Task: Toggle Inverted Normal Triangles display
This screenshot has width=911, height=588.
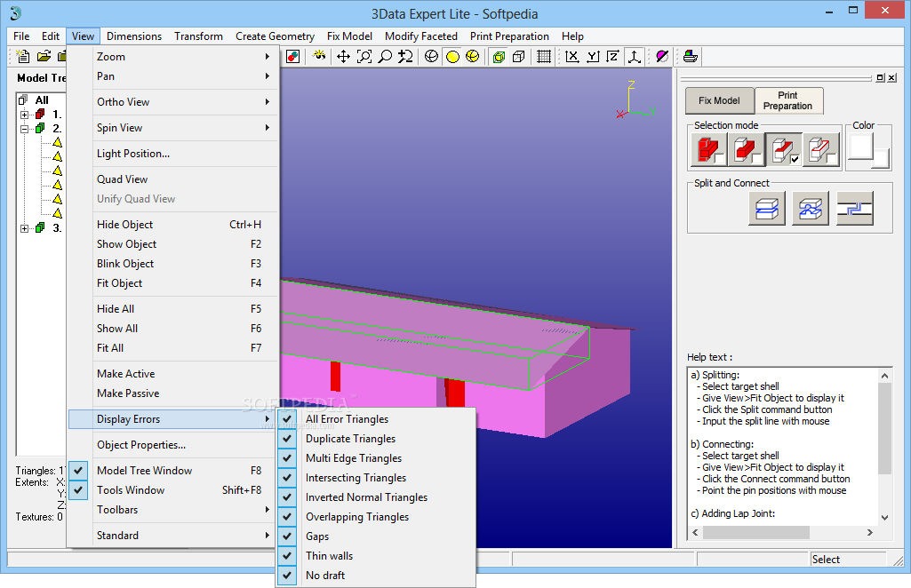Action: pos(375,497)
